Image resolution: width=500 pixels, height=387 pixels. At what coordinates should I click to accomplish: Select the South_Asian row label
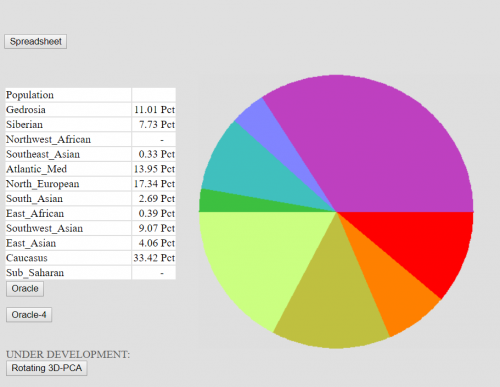point(34,199)
